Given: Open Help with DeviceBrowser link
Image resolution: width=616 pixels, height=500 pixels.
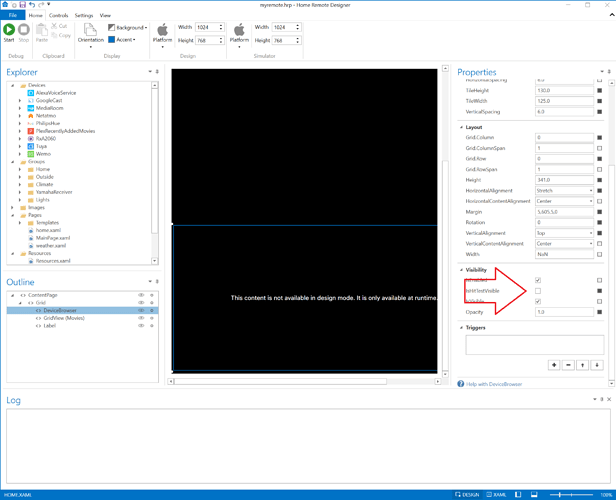Looking at the screenshot, I should [494, 384].
